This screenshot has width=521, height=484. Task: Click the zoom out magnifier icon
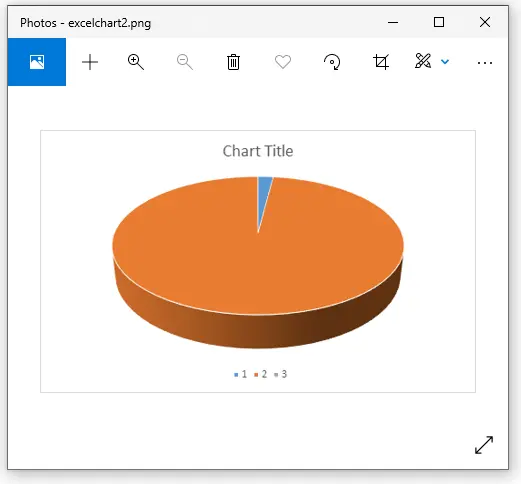pos(185,62)
